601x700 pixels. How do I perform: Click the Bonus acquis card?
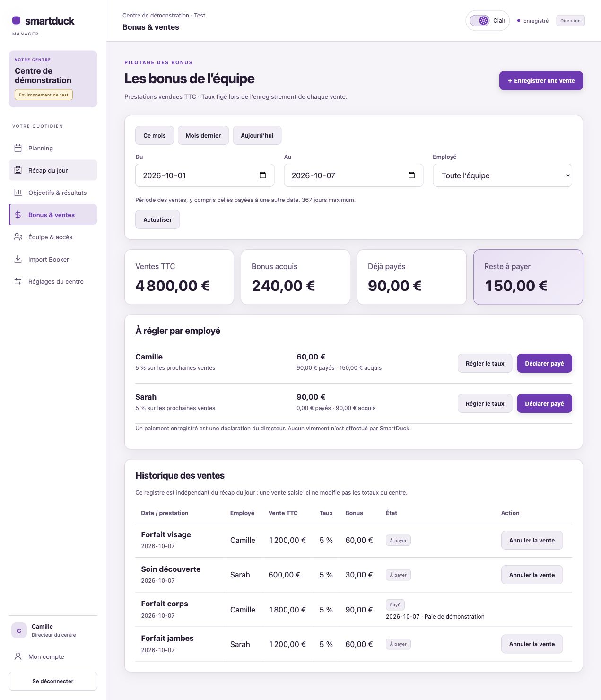pos(296,277)
